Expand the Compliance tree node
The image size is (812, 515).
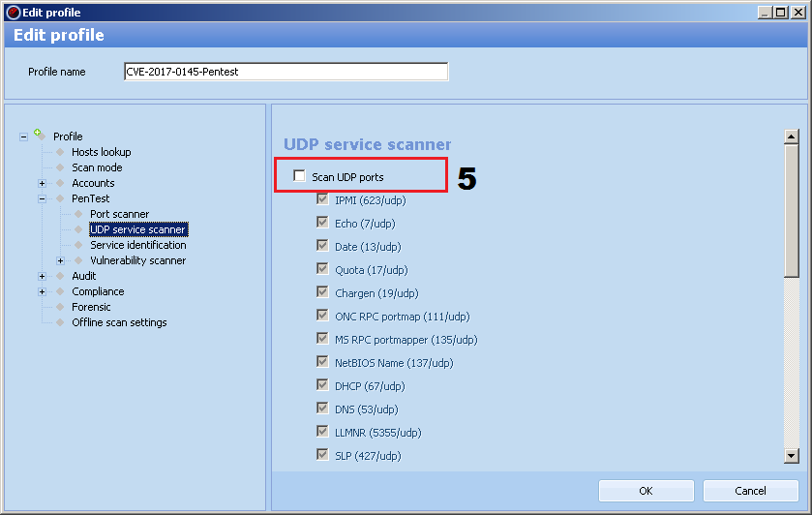43,291
